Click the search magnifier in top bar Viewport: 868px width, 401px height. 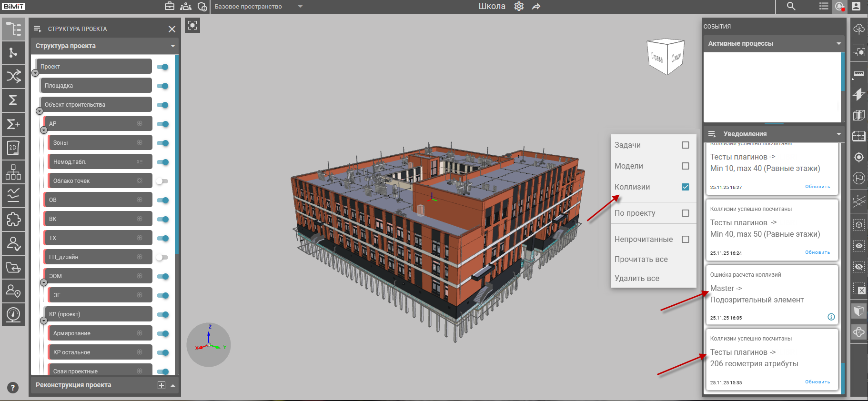coord(791,6)
